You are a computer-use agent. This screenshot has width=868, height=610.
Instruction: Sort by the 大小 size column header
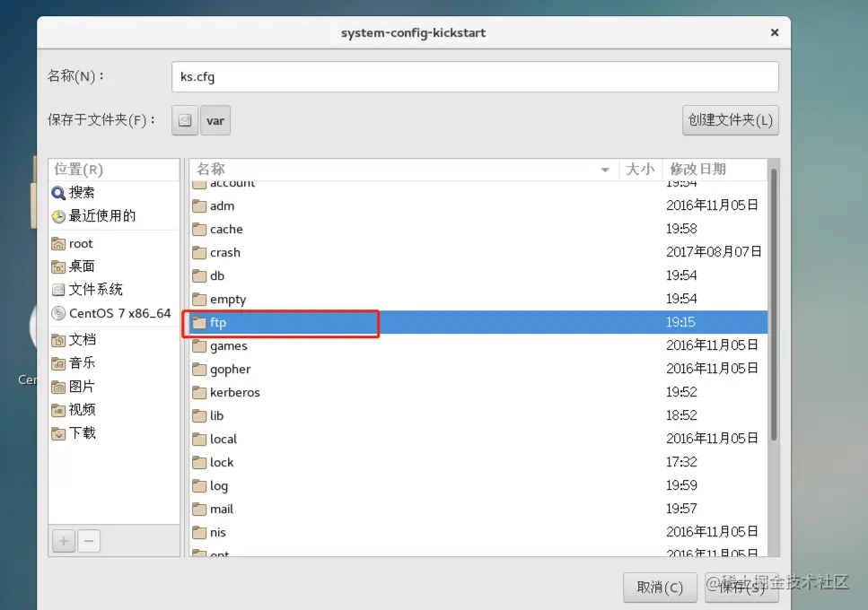640,170
